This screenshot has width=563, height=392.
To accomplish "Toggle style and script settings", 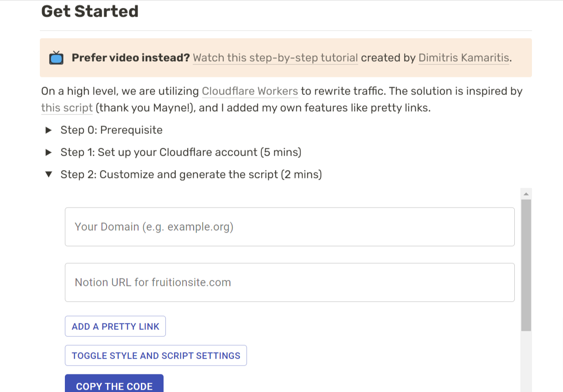I will pyautogui.click(x=156, y=356).
